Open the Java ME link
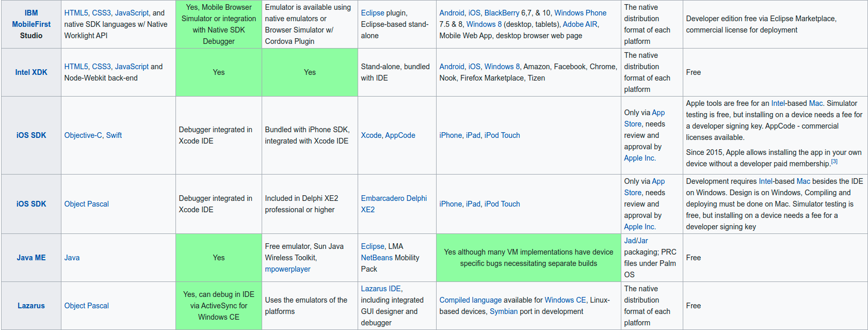This screenshot has width=868, height=330. tap(31, 258)
